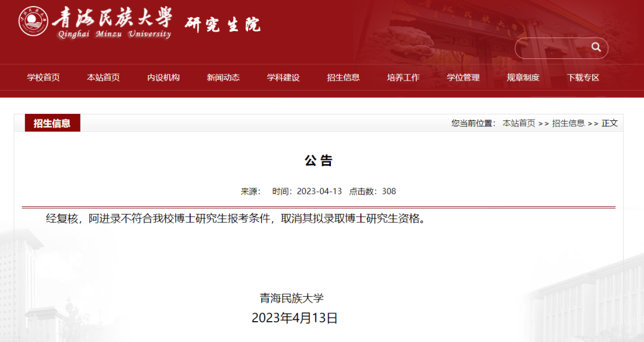Click the Qinghai Minzu University round emblem

(x=33, y=21)
